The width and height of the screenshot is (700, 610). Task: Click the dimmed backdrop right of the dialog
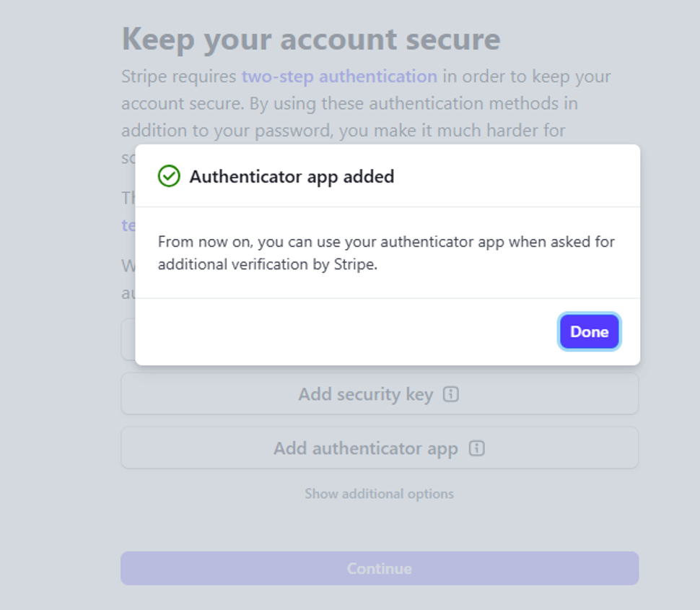[670, 255]
